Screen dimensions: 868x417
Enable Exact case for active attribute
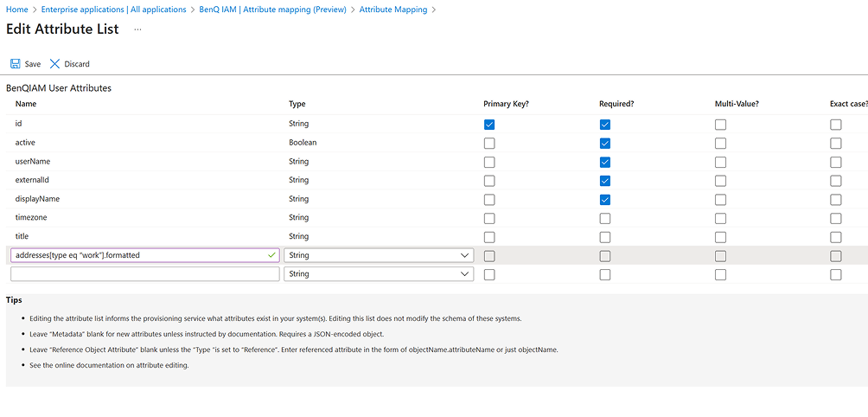(835, 143)
